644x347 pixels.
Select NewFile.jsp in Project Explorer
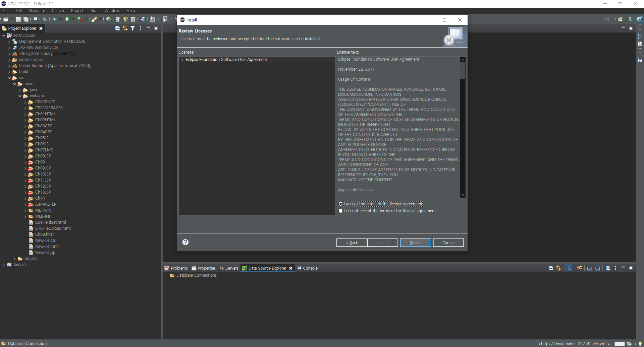click(45, 253)
